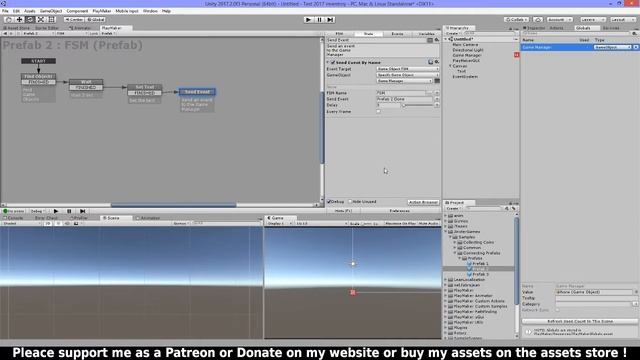Click the PlayMaker forward navigation arrow
This screenshot has height=360, width=640.
[x=11, y=33]
